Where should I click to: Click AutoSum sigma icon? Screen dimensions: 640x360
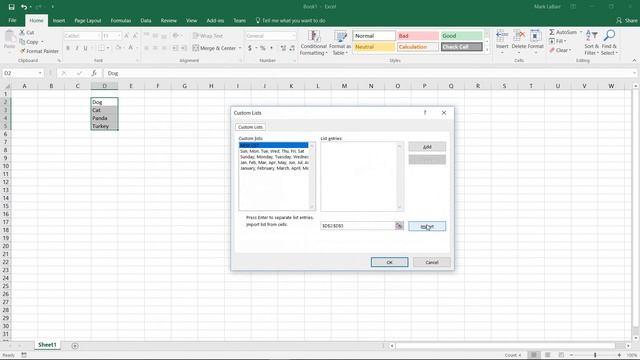pos(552,32)
